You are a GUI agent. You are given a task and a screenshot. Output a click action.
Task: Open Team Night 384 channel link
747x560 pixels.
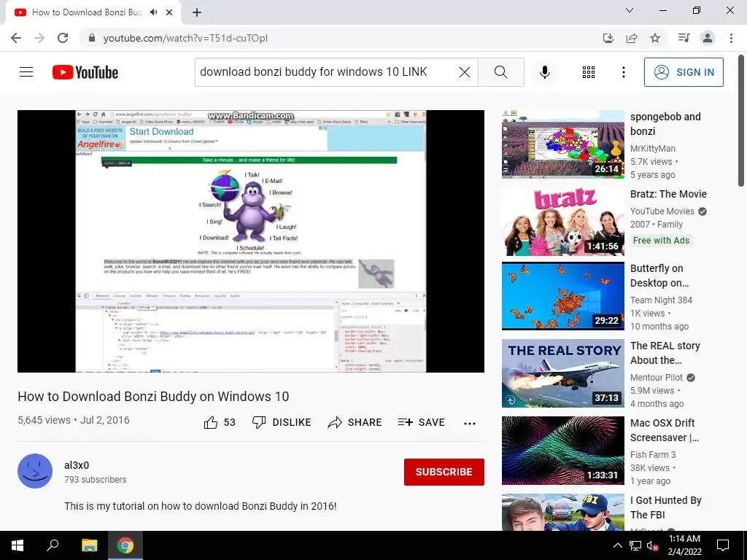coord(661,300)
